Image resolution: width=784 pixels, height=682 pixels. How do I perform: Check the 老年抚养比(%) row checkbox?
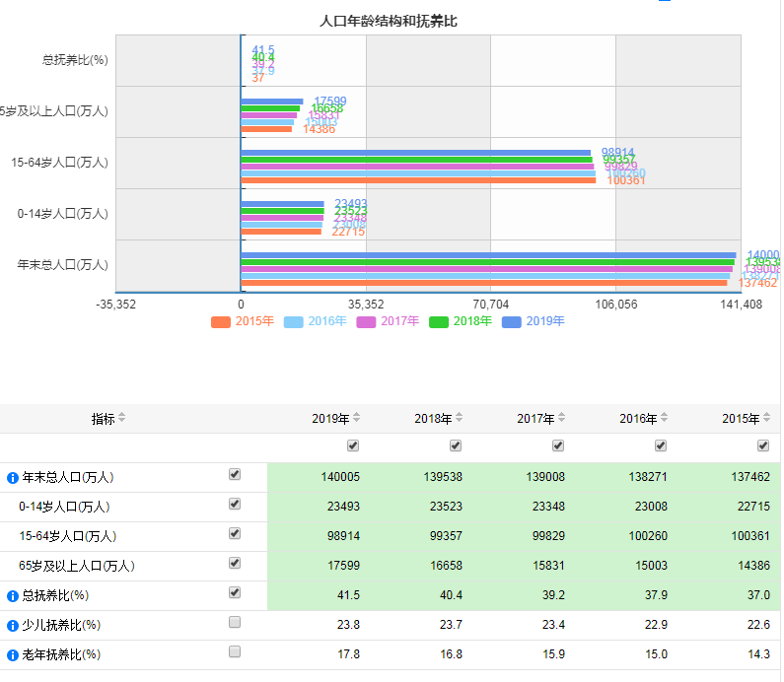click(x=235, y=651)
